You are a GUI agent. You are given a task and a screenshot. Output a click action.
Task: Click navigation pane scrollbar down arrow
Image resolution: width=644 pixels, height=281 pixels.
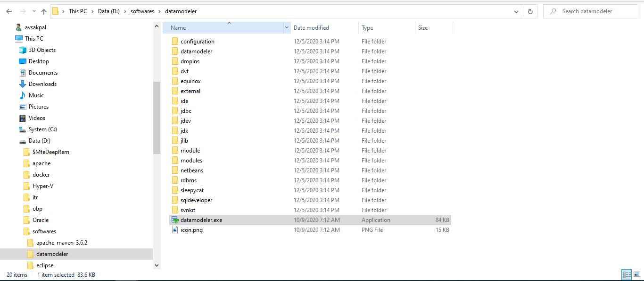(157, 265)
